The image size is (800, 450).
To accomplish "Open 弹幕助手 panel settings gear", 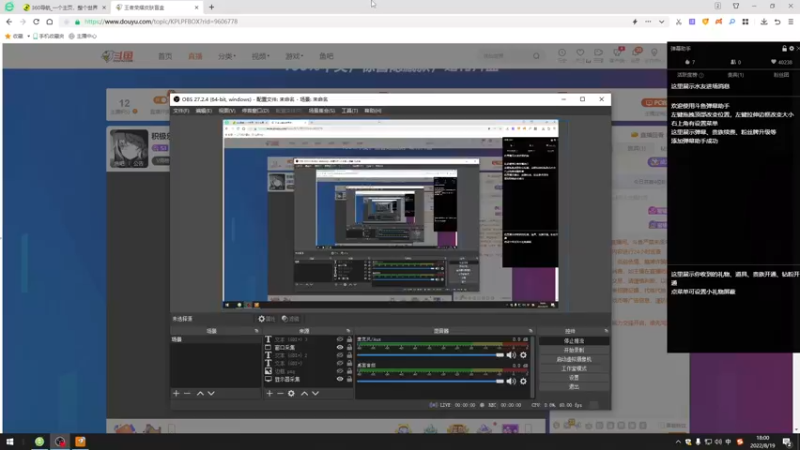I will pos(791,48).
